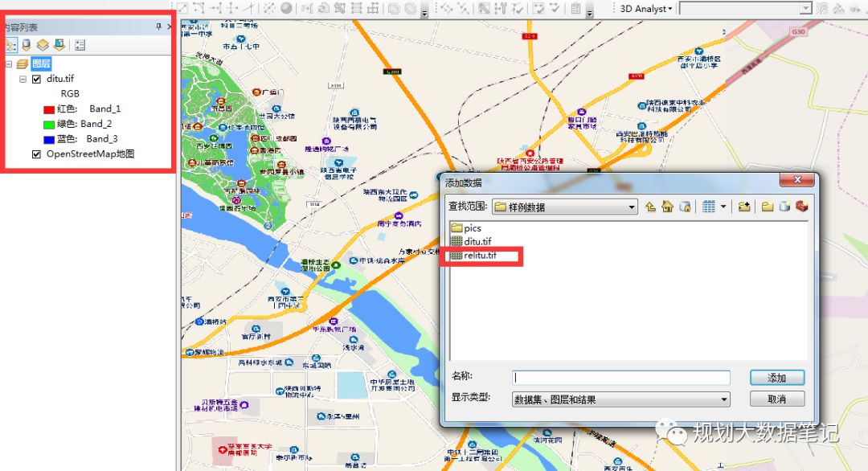Uncheck the OpenStreetMap地图 layer checkbox
868x471 pixels.
click(x=36, y=154)
